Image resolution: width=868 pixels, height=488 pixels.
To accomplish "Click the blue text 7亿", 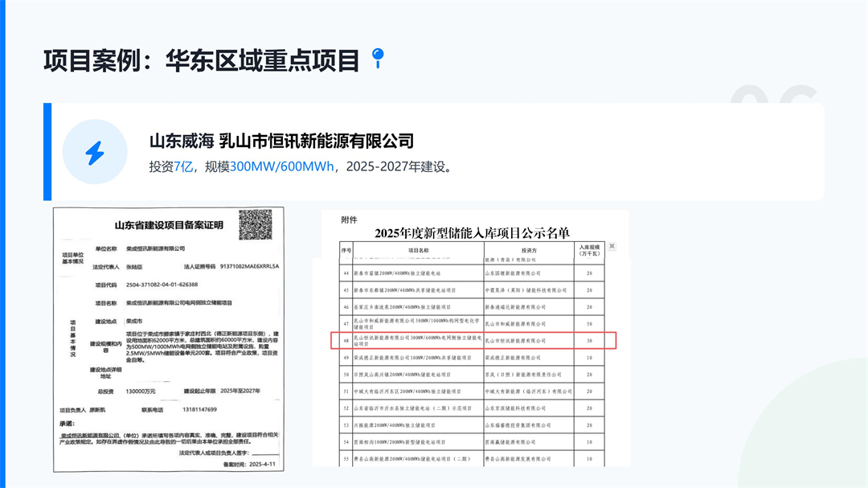I will click(183, 166).
